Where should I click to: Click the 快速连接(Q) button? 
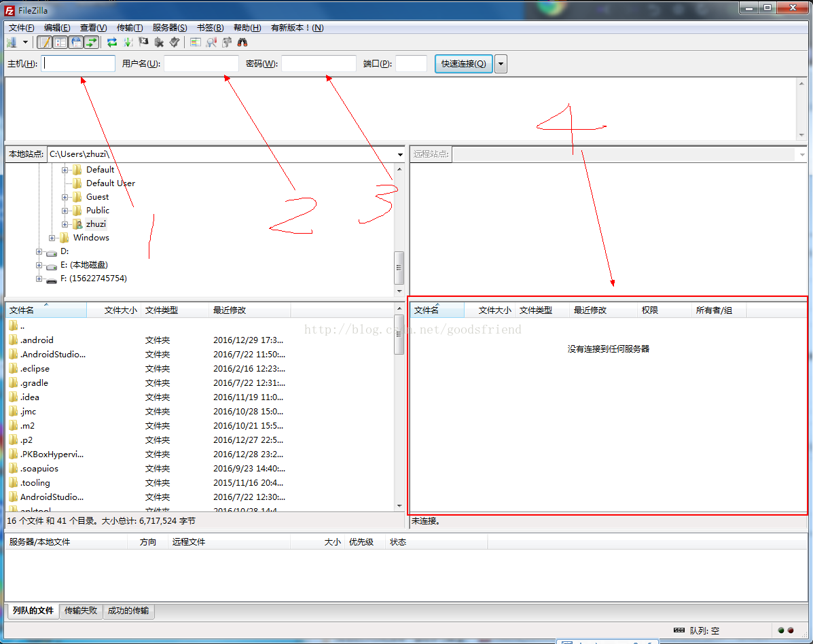point(463,64)
